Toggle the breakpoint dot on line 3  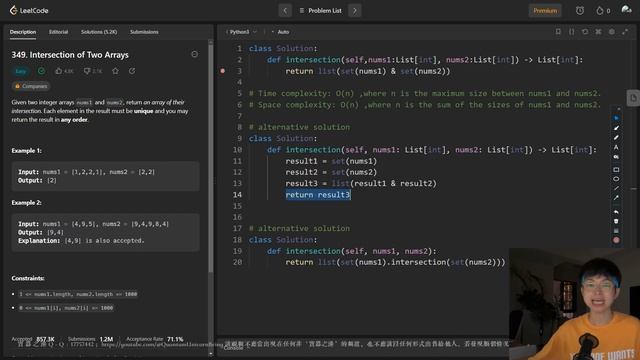[222, 71]
